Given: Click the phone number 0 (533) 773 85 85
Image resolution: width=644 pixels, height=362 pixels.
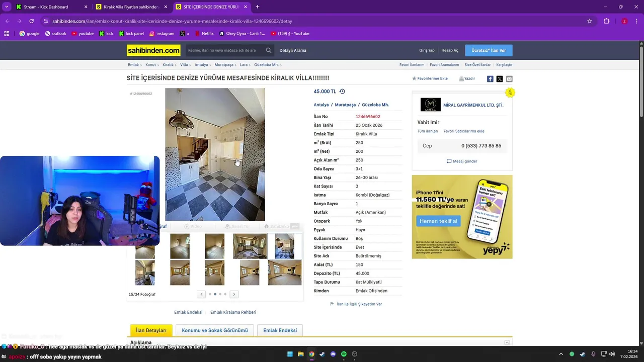Looking at the screenshot, I should click(x=481, y=146).
